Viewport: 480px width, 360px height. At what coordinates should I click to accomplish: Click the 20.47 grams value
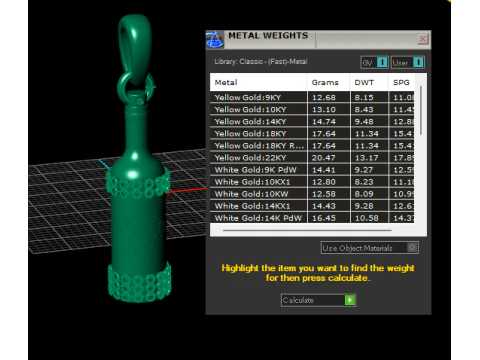point(324,157)
